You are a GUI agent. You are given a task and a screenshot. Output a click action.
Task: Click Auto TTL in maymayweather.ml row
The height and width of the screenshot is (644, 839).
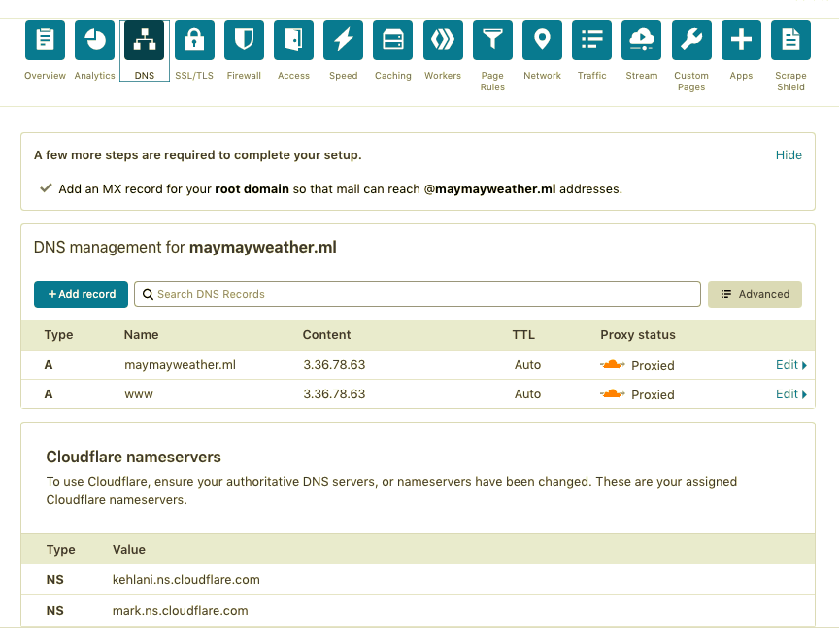click(x=527, y=365)
